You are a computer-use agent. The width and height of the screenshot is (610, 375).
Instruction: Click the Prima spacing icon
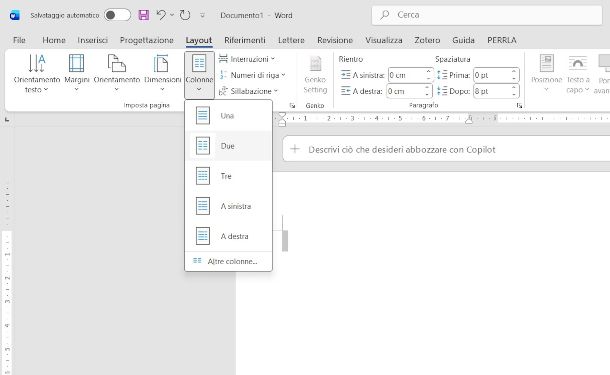pyautogui.click(x=442, y=75)
